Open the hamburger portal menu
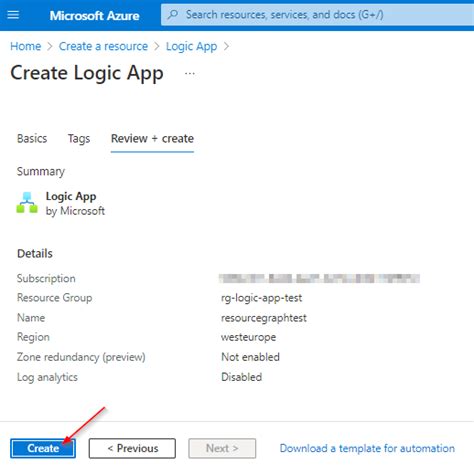 (13, 15)
